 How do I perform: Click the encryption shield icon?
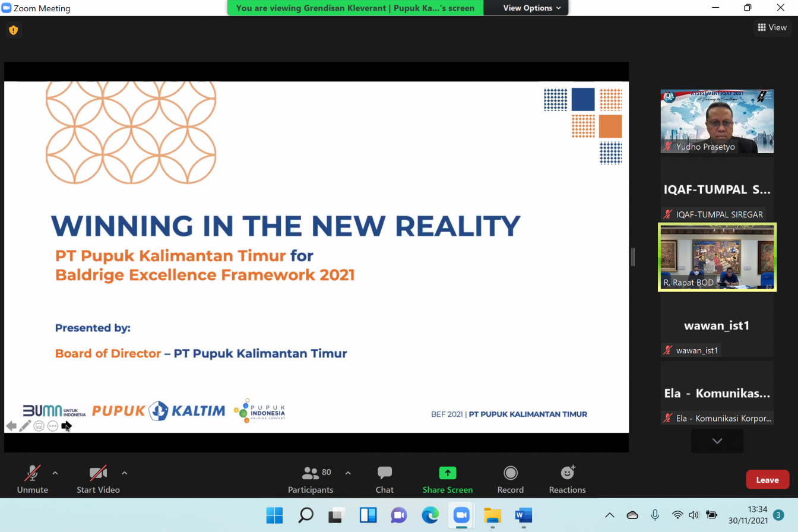tap(13, 30)
